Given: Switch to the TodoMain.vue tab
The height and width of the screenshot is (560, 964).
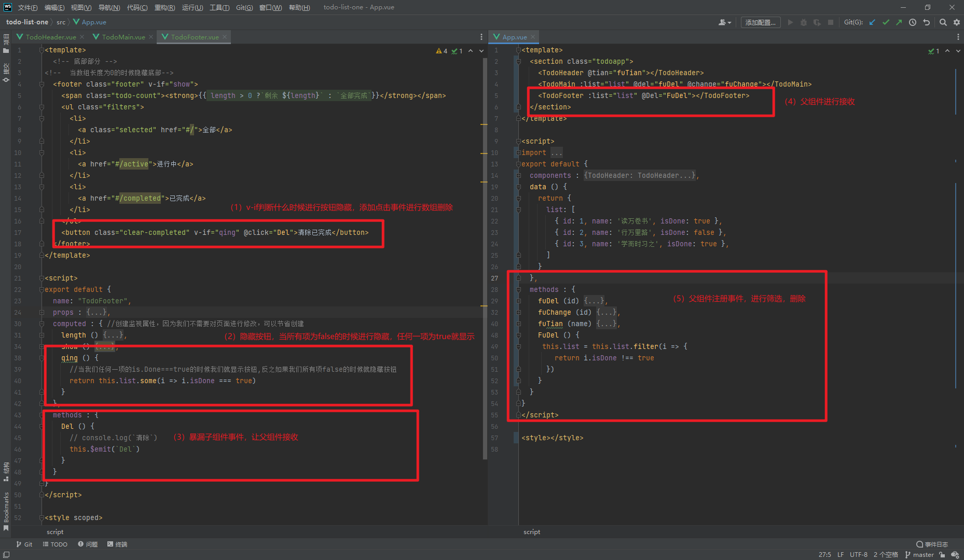Looking at the screenshot, I should (x=123, y=37).
